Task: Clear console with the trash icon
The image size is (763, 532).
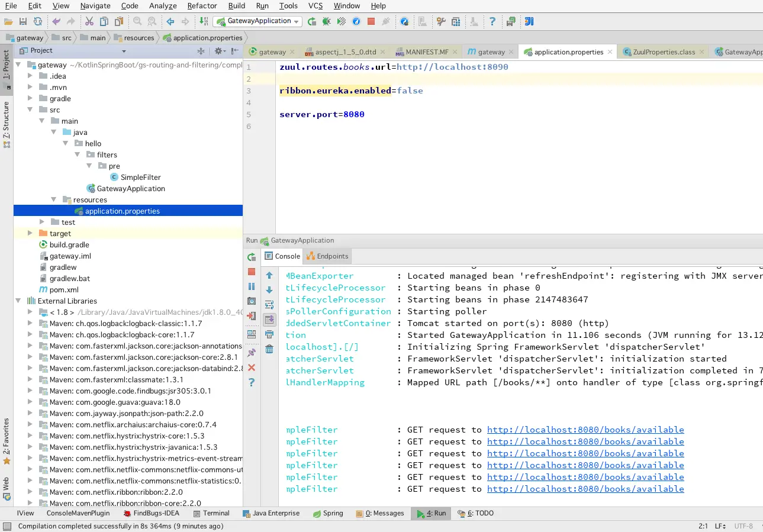Action: (x=269, y=349)
